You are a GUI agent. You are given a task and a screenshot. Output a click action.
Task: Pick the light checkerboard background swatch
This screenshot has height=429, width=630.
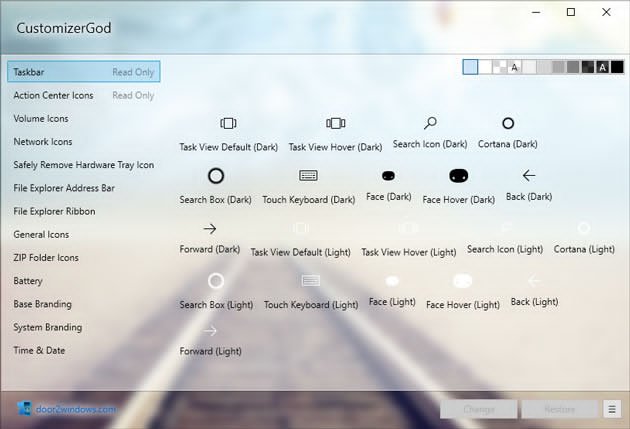[x=499, y=67]
